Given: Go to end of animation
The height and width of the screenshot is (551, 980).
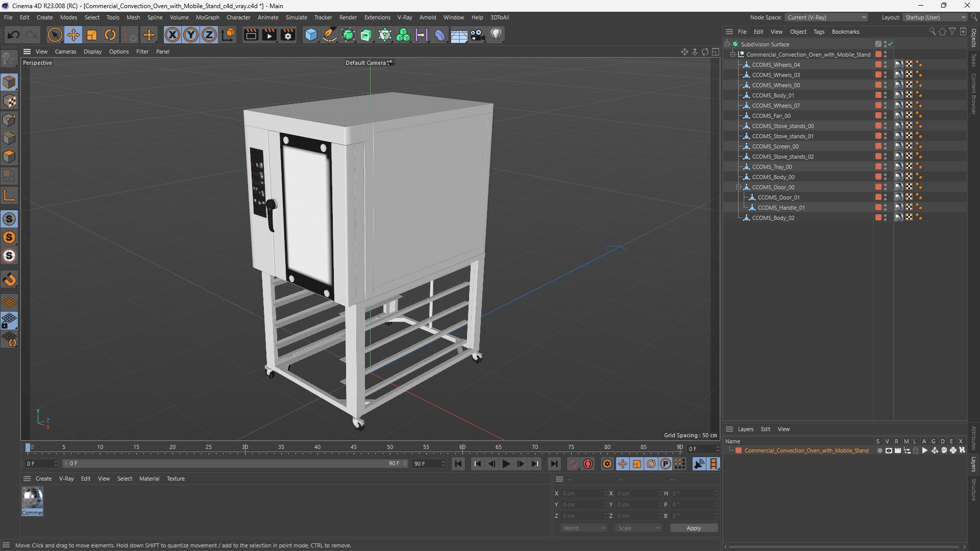Looking at the screenshot, I should click(x=554, y=464).
